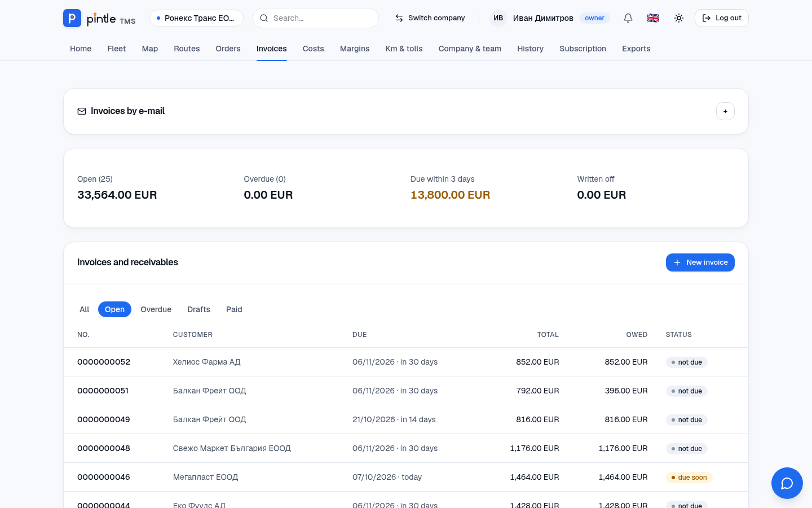Navigate to Routes
The width and height of the screenshot is (812, 508).
click(187, 49)
